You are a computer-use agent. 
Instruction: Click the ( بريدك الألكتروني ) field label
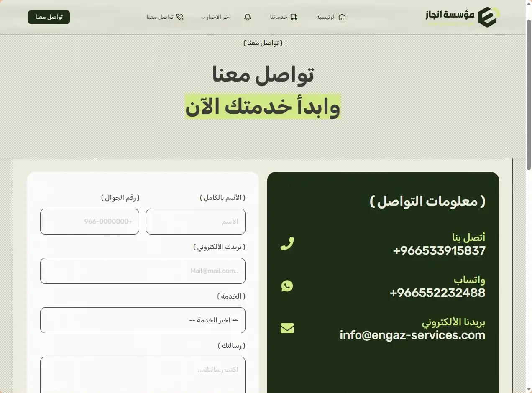tap(219, 247)
